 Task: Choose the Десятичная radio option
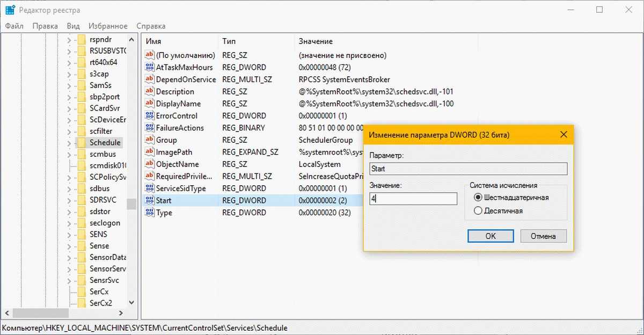(478, 211)
